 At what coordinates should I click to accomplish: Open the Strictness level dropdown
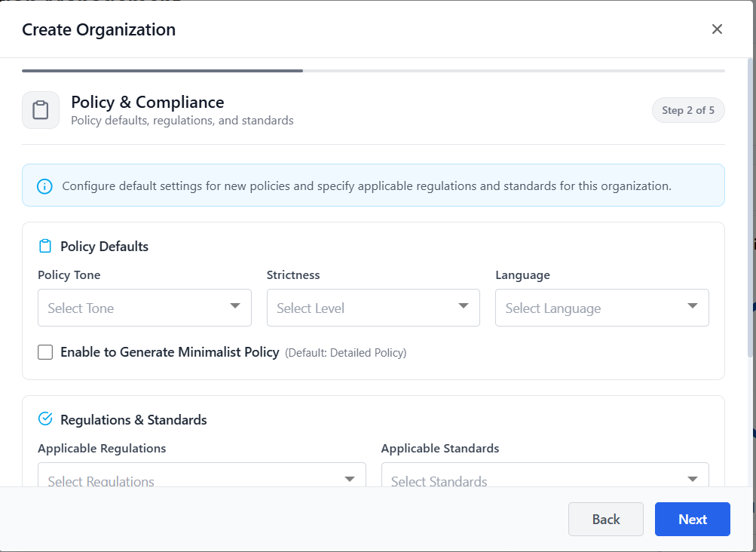click(x=373, y=308)
